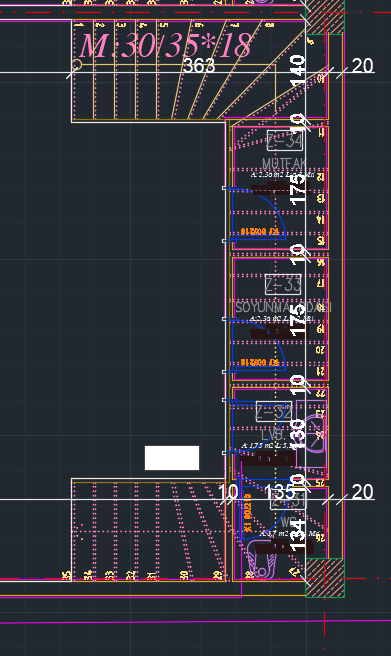Select the Z-34 room tag box
391x656 pixels.
pyautogui.click(x=285, y=141)
